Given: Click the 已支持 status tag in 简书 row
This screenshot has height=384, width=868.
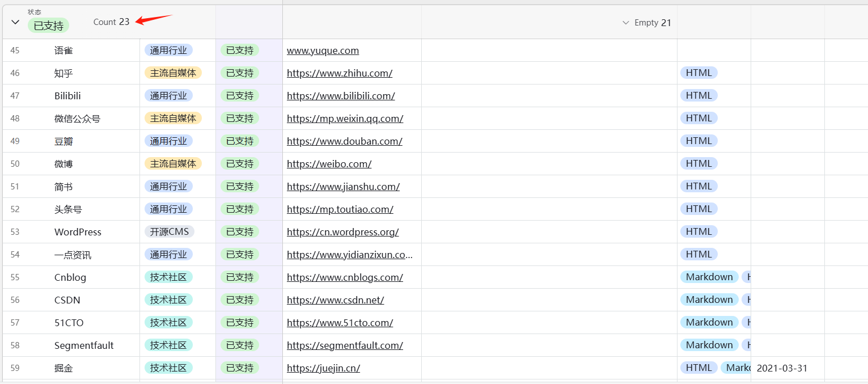Looking at the screenshot, I should coord(240,186).
